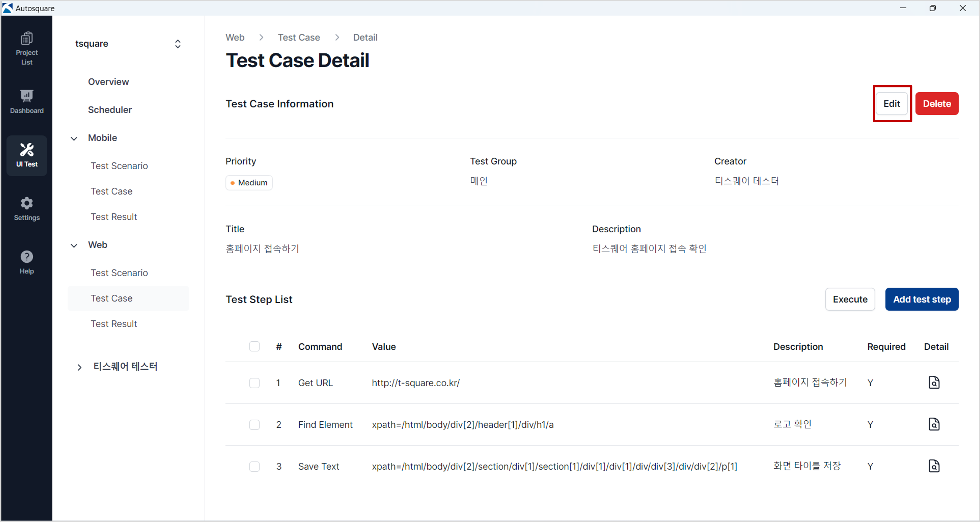Go to Test Case in the breadcrumb
This screenshot has height=522, width=980.
coord(299,37)
